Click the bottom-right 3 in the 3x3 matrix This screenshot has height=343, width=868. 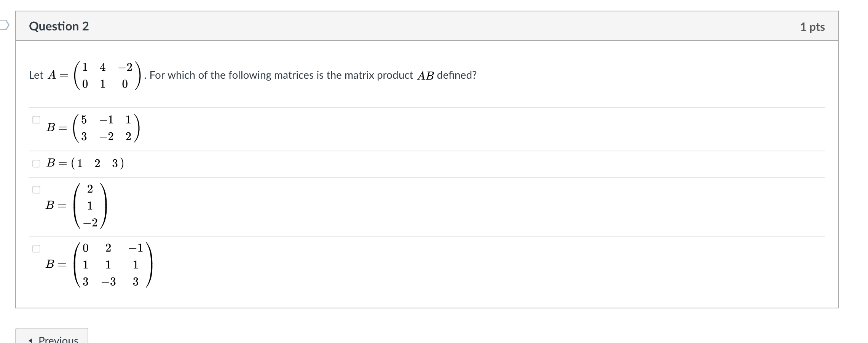coord(136,282)
